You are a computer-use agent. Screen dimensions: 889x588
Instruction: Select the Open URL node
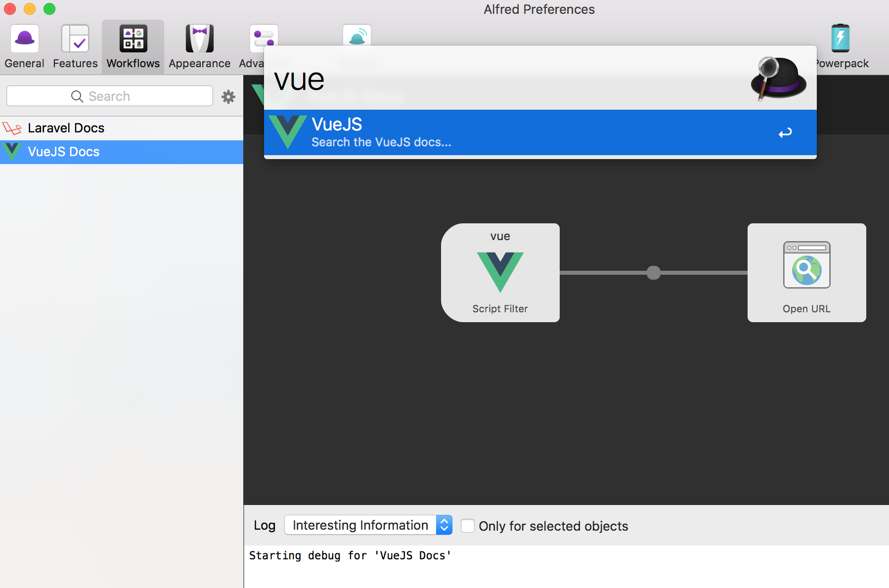[x=807, y=273]
